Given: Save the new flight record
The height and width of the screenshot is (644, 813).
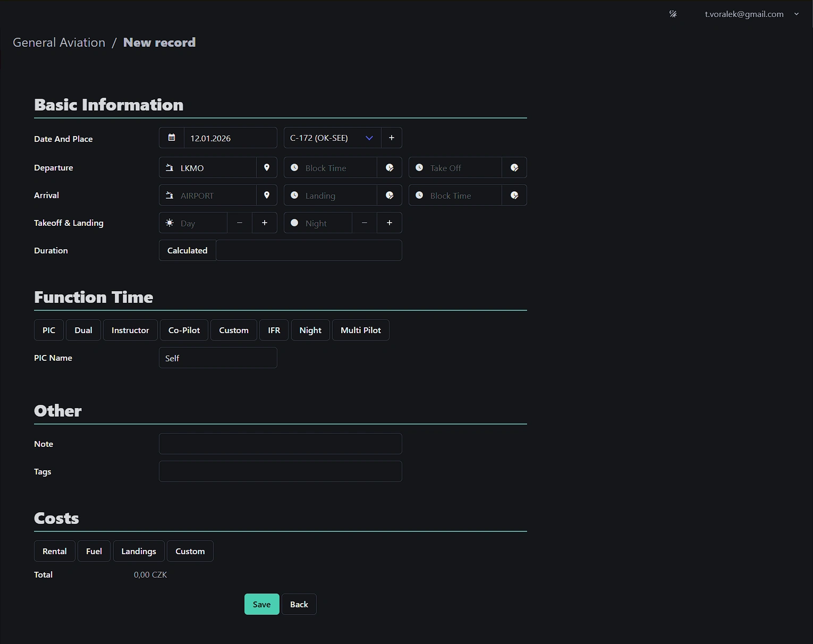Looking at the screenshot, I should pyautogui.click(x=261, y=604).
